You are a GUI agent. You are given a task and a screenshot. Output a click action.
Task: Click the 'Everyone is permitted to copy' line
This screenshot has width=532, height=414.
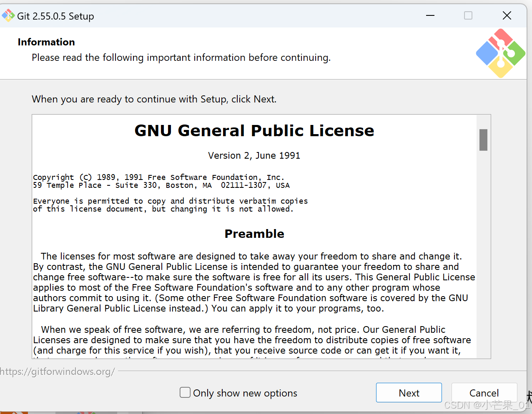pos(171,201)
